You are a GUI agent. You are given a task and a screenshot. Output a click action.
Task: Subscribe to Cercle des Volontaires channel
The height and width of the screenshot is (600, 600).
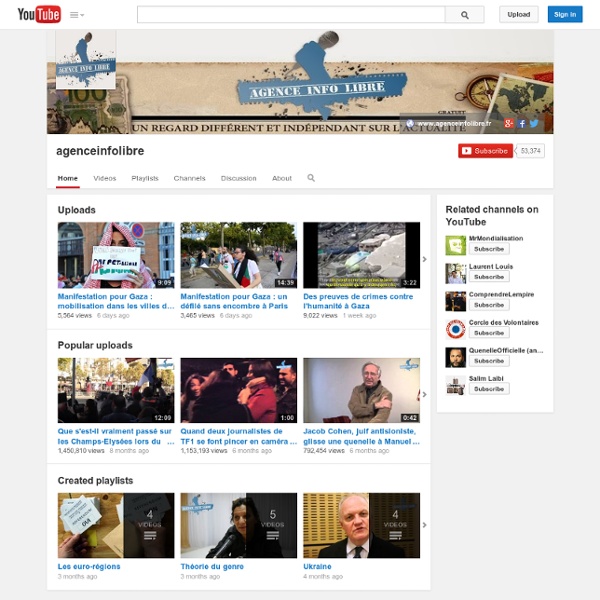[489, 333]
